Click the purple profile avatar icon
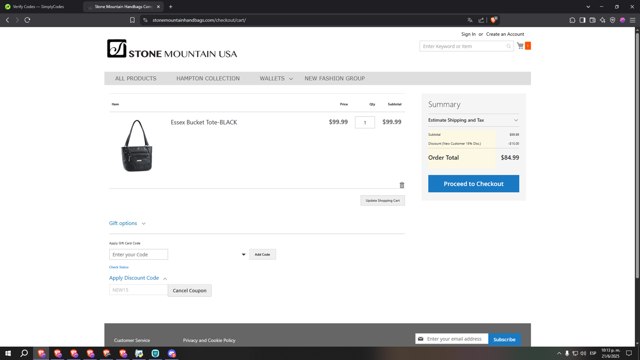The height and width of the screenshot is (360, 640). click(622, 20)
